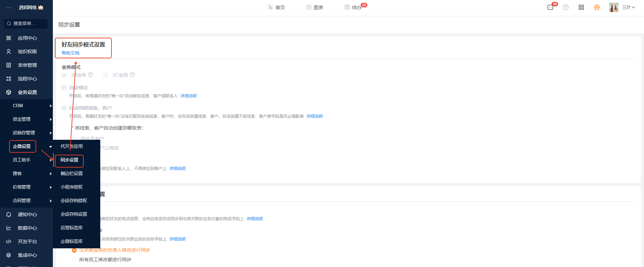Image resolution: width=644 pixels, height=267 pixels.
Task: Toggle the 自动绑定 checkbox
Action: (64, 88)
